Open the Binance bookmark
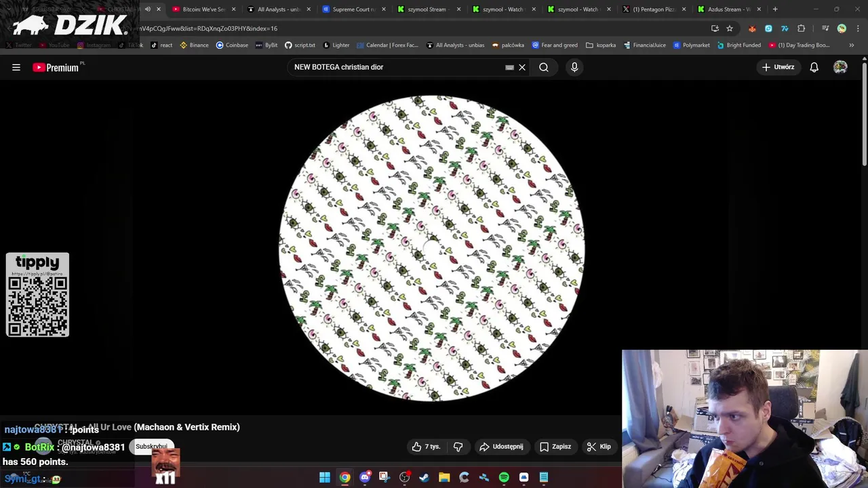 194,45
